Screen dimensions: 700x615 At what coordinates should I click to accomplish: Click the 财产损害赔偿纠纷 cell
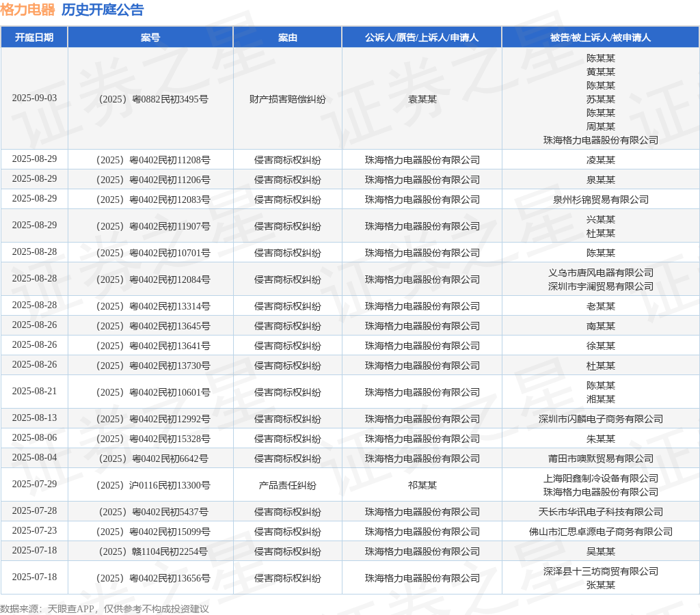click(x=287, y=99)
